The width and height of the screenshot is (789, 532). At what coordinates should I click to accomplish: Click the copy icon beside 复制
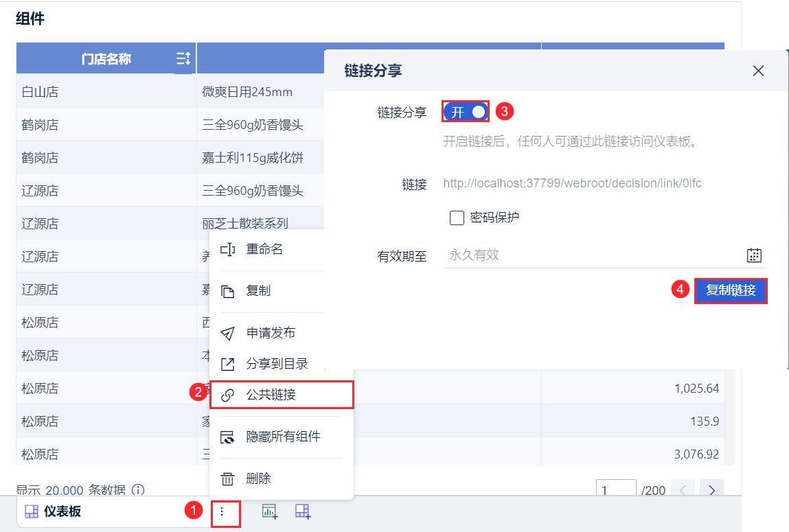[228, 291]
